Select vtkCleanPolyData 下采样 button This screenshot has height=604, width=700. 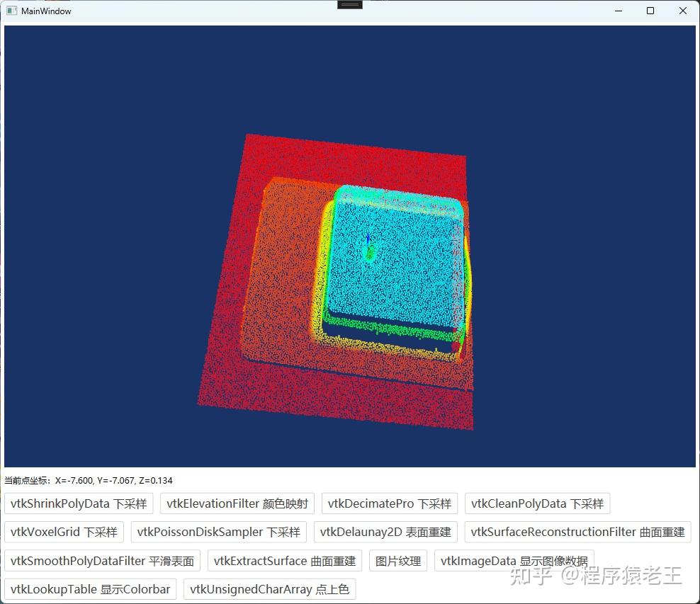[537, 503]
